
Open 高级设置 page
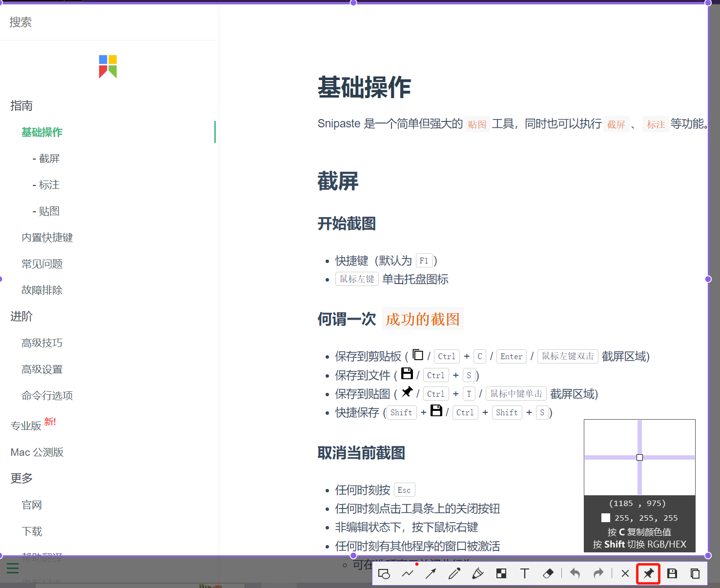[42, 369]
